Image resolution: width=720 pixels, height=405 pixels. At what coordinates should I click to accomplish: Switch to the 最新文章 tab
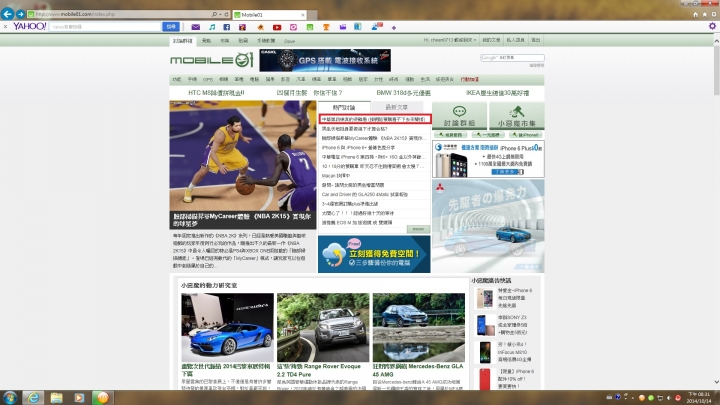click(396, 107)
